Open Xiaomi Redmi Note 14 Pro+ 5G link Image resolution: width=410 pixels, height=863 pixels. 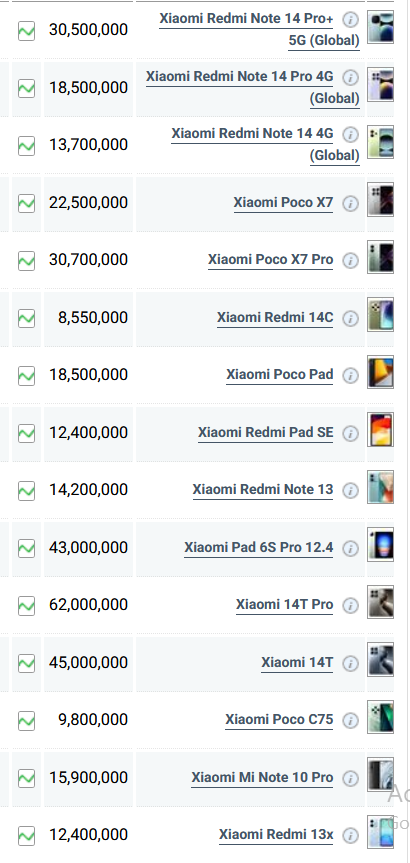[259, 30]
